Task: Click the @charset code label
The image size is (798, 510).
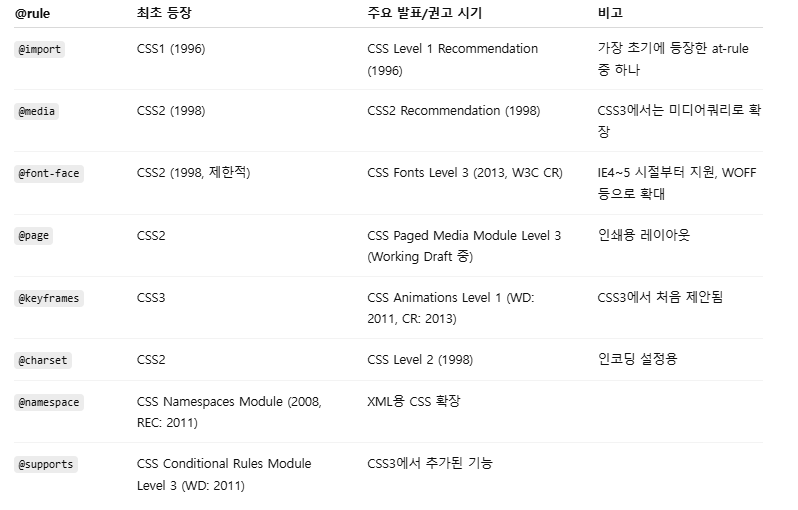Action: (43, 360)
